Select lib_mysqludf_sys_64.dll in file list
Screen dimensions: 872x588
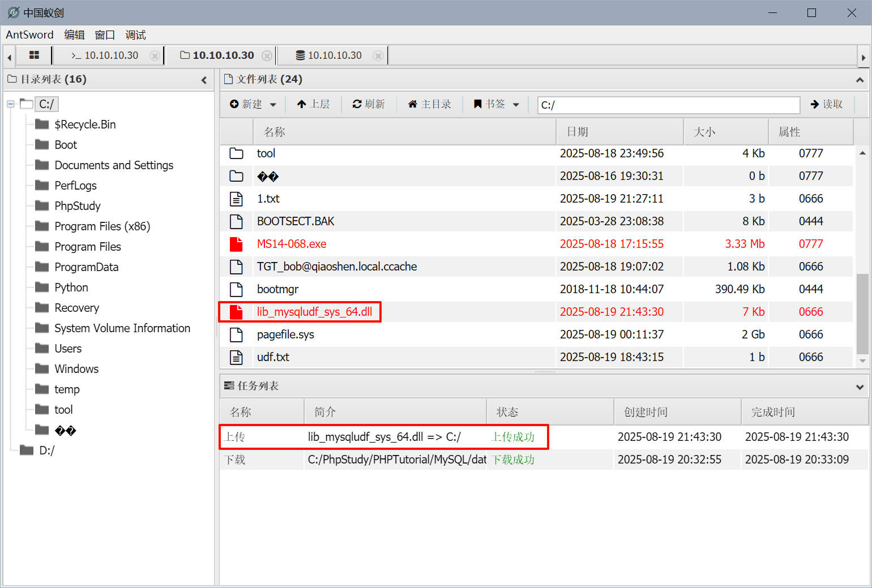tap(314, 312)
